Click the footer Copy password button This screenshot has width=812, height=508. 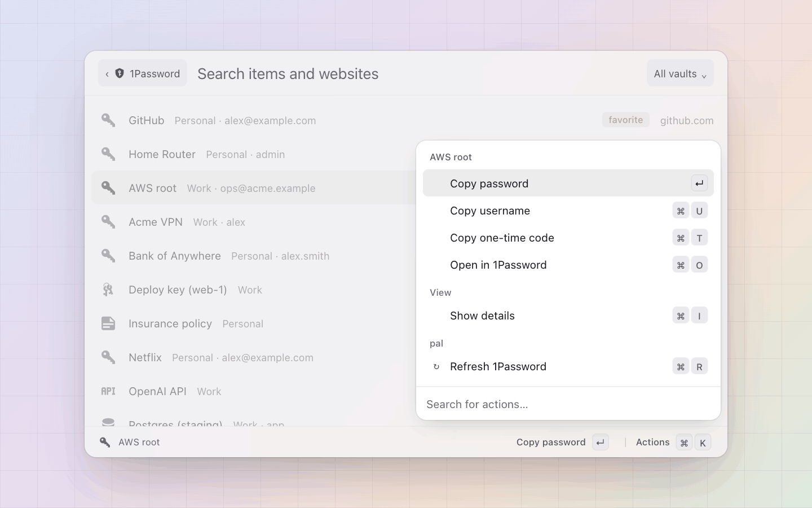click(x=562, y=443)
